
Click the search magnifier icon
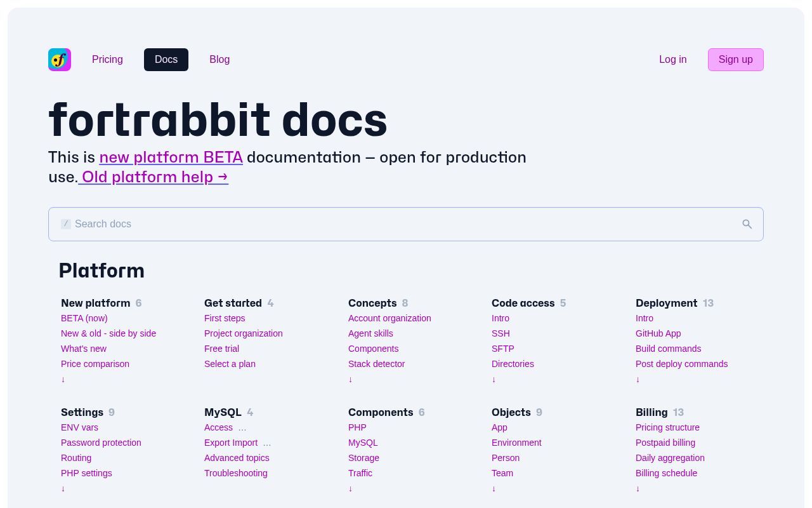pyautogui.click(x=747, y=224)
